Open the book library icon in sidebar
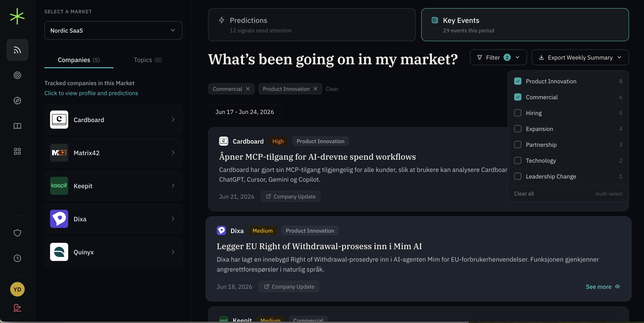 17,126
